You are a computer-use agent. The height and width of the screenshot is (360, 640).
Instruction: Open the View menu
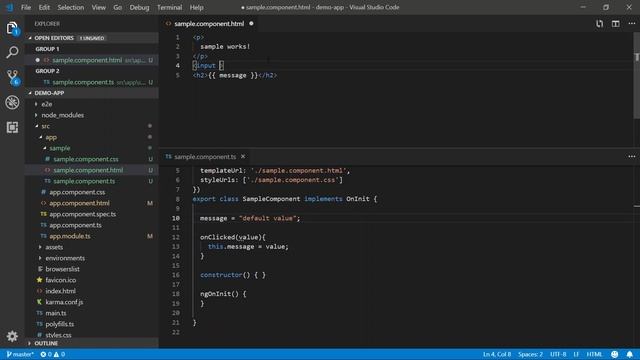[x=98, y=7]
